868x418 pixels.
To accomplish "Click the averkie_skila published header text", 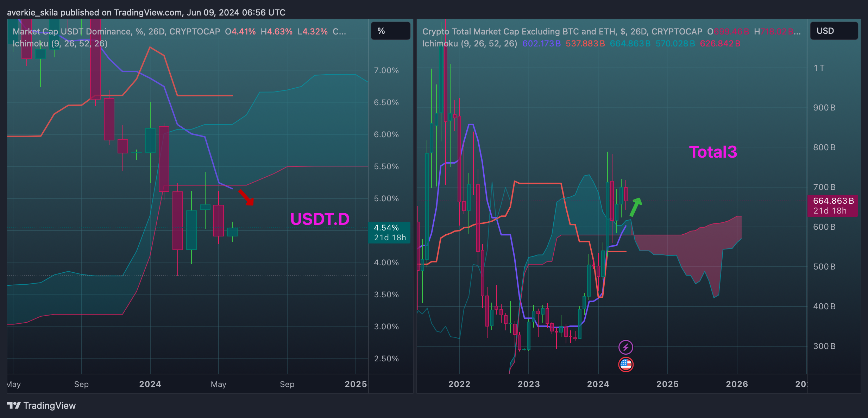I will pyautogui.click(x=146, y=13).
